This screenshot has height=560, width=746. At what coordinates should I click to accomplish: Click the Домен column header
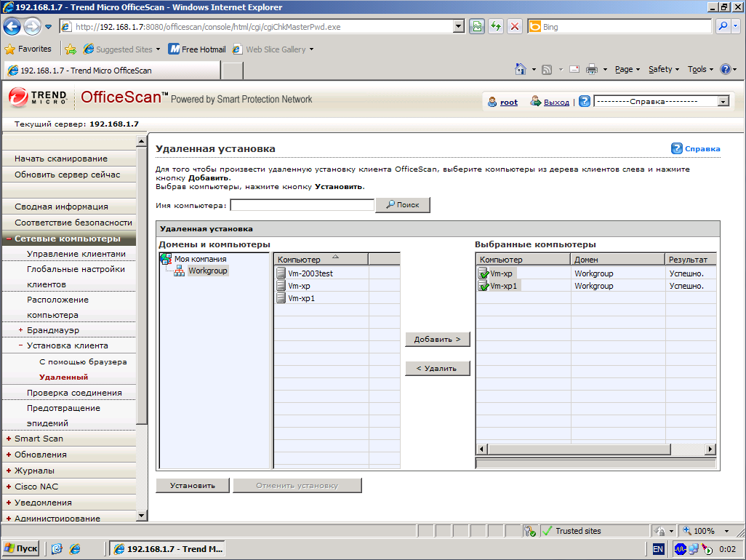617,260
